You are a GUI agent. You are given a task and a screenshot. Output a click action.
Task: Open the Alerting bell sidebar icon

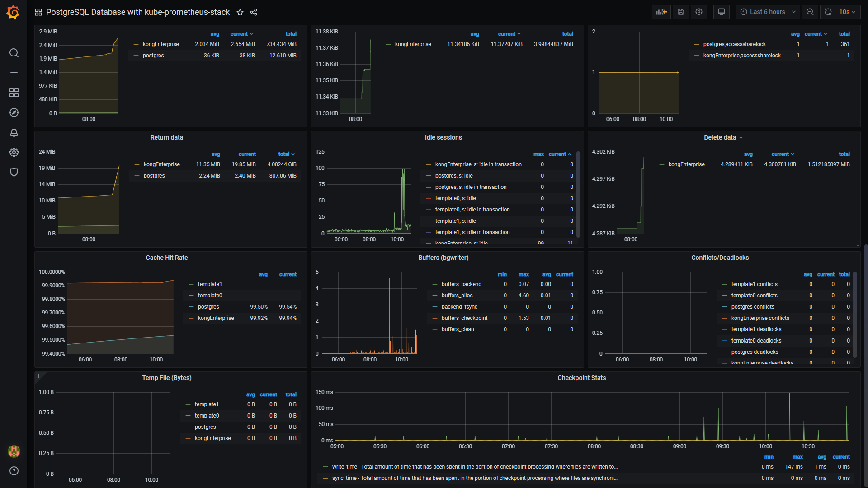point(14,132)
